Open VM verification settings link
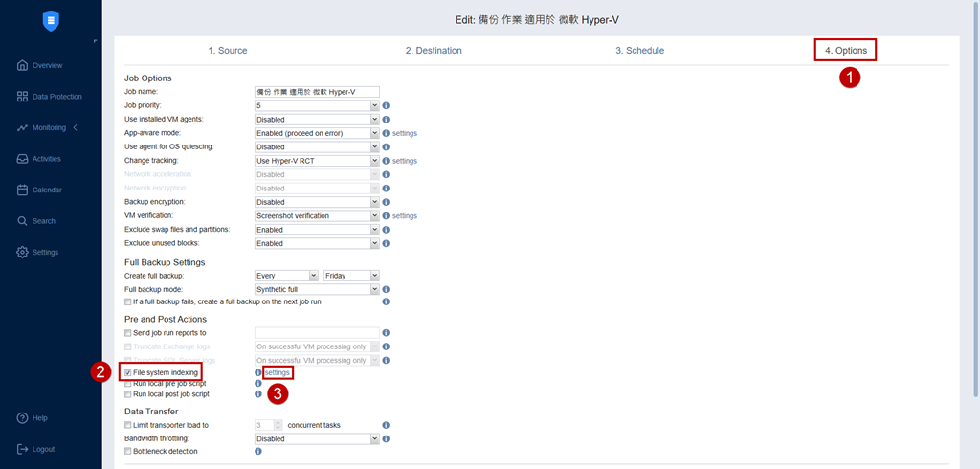The image size is (980, 469). (405, 215)
